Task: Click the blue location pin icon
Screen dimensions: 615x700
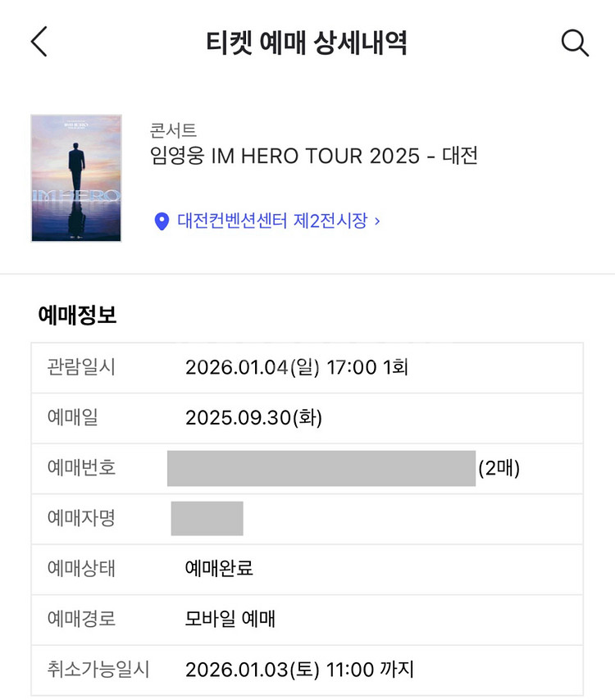Action: (x=162, y=220)
